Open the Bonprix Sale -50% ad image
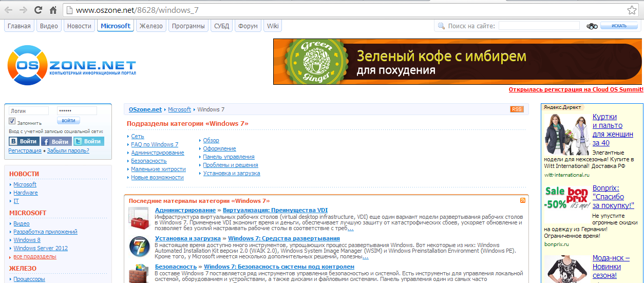 567,197
